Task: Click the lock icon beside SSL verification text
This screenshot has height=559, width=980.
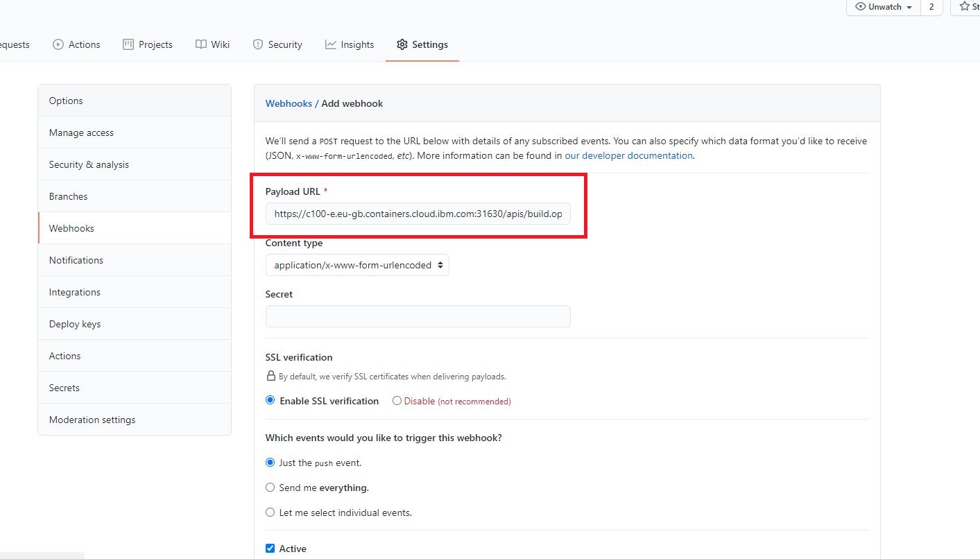Action: click(270, 376)
